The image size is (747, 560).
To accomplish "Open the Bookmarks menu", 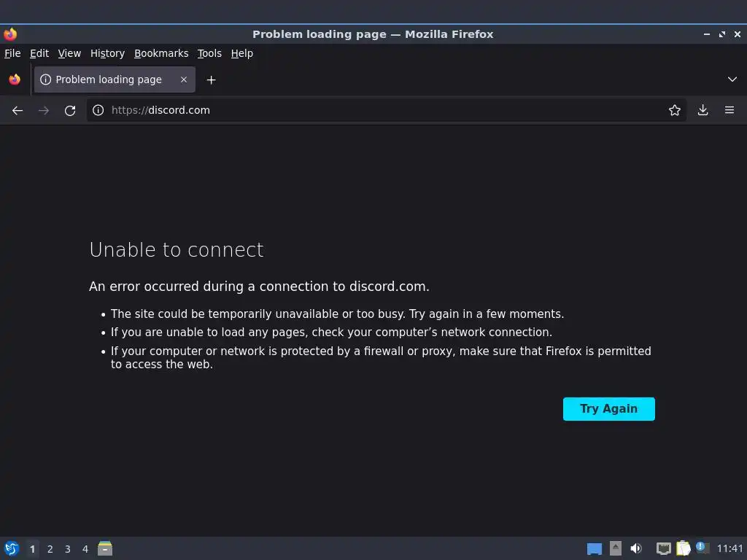I will click(x=161, y=53).
